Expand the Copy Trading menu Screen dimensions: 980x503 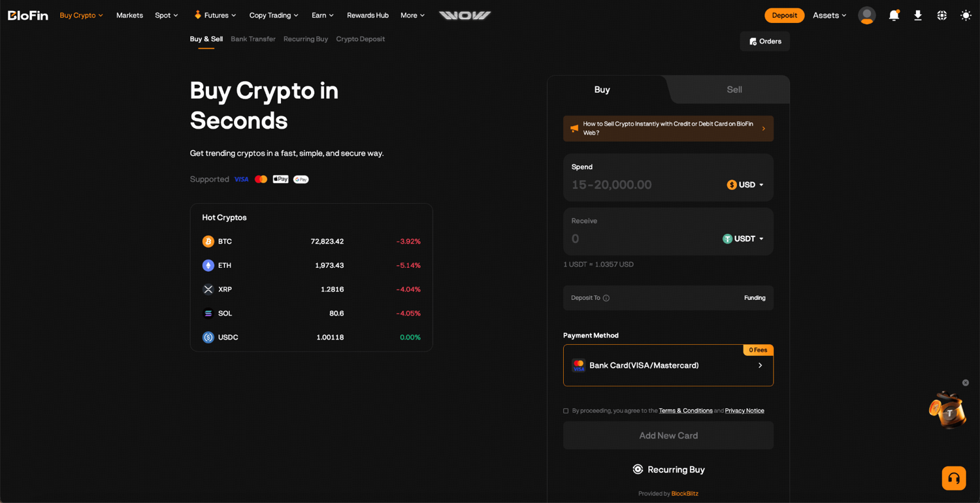pyautogui.click(x=274, y=15)
